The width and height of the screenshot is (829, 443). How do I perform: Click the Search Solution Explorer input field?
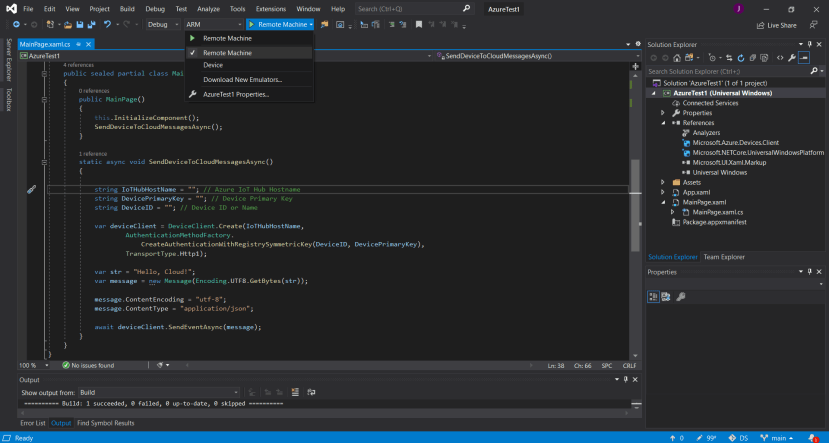point(728,71)
